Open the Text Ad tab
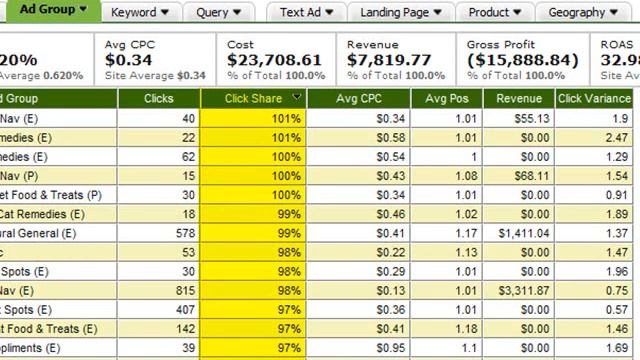This screenshot has height=360, width=640. click(x=307, y=13)
